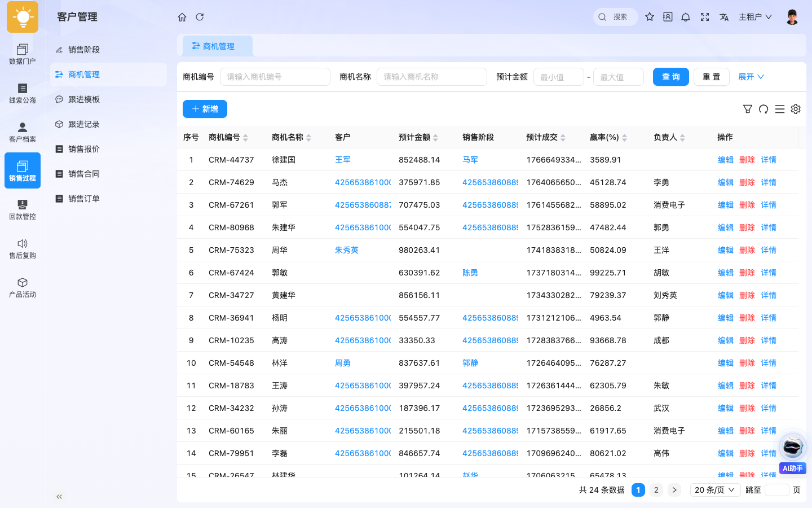Open 销售阶段 menu item
Screen dimensions: 812x508
(x=108, y=50)
